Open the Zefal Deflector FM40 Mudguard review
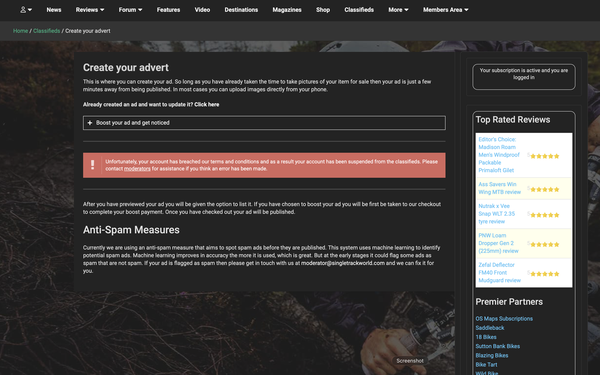 coord(499,272)
